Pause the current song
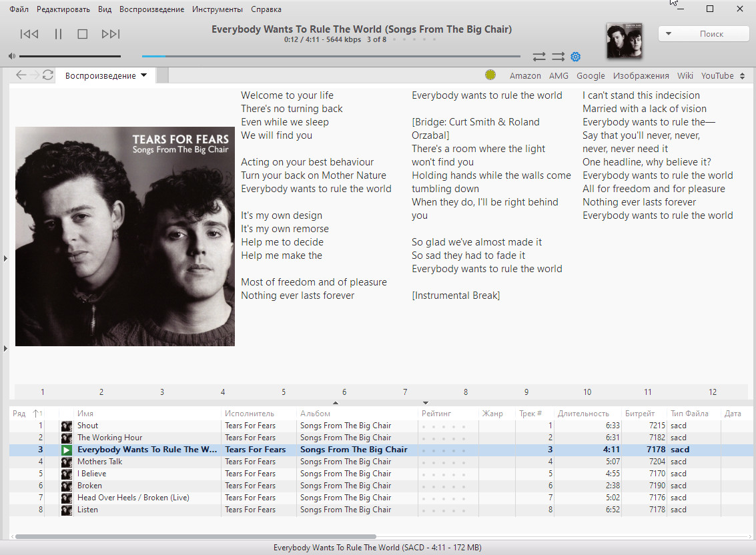Screen dimensions: 756x555 point(58,34)
